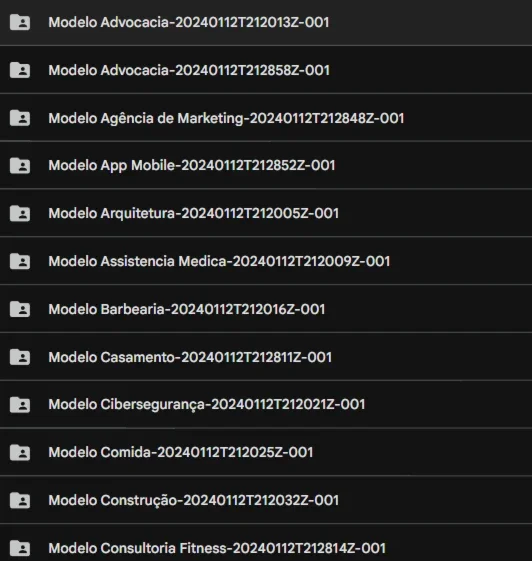Select Modelo Advocacia-20240112T212858Z-001 folder name
532x561 pixels.
click(189, 70)
